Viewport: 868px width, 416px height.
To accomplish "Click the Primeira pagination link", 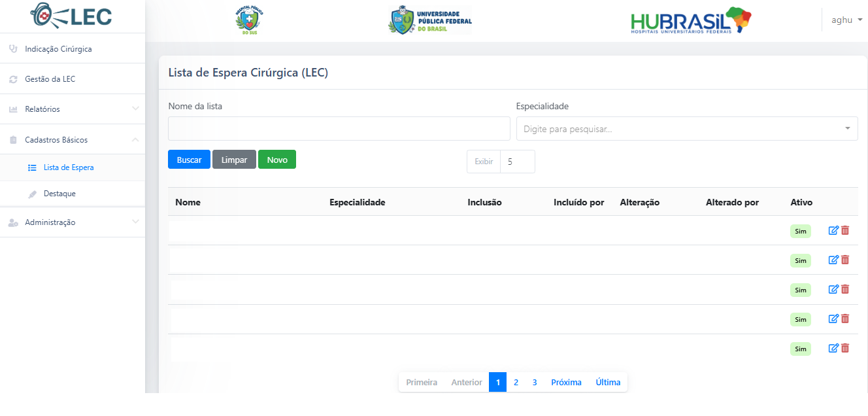I will (x=422, y=382).
